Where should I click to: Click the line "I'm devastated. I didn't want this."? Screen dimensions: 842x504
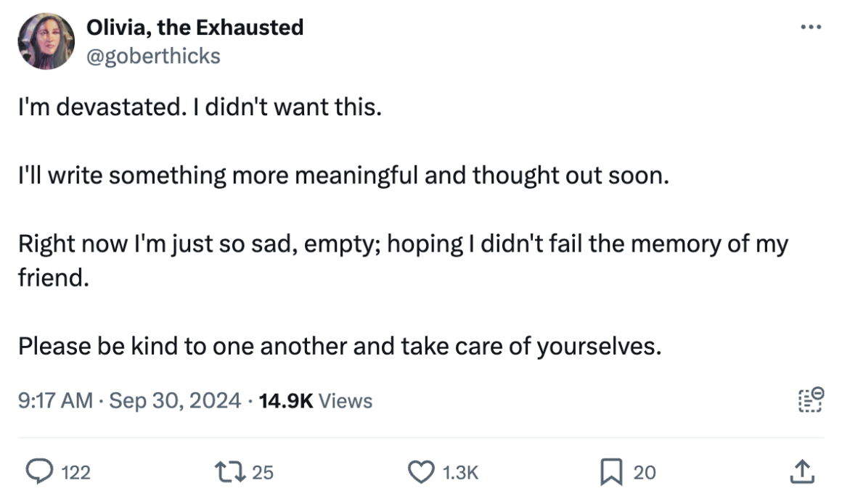tap(200, 109)
